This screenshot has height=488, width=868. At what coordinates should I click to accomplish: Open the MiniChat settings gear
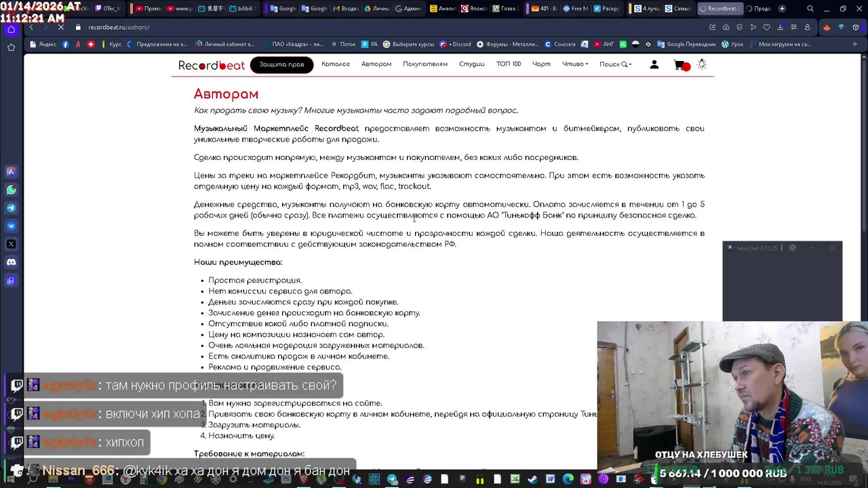tap(792, 248)
